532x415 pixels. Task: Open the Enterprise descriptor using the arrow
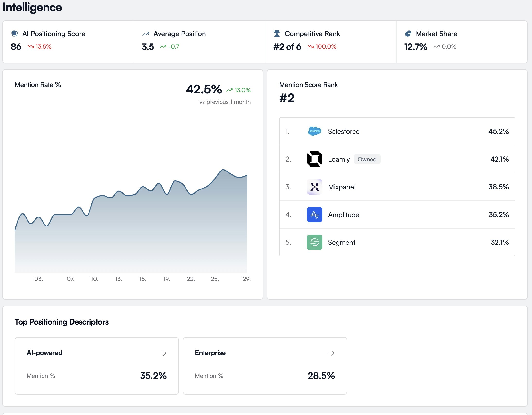coord(331,353)
